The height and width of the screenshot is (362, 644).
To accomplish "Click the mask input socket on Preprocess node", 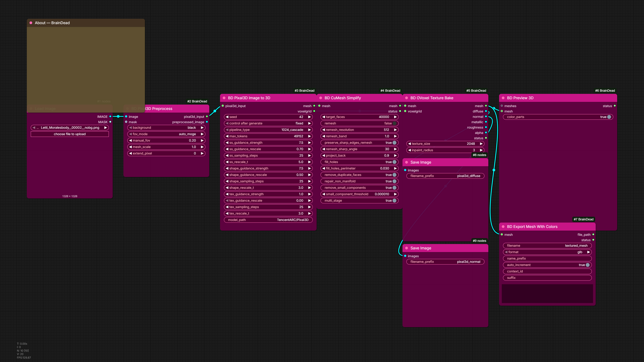I will click(x=126, y=122).
